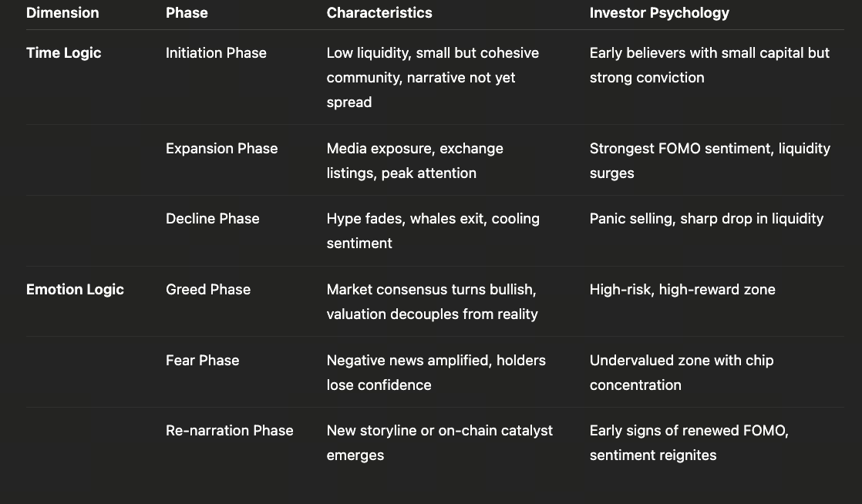The image size is (862, 504).
Task: Click the 'Low liquidity, small but cohesive' text
Action: point(433,53)
